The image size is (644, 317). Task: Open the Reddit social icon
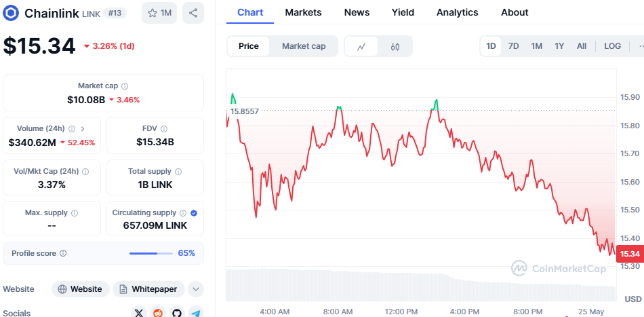coord(158,314)
